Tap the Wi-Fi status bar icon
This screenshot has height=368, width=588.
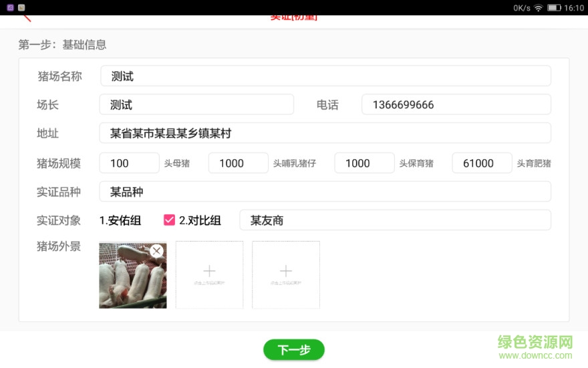point(538,8)
